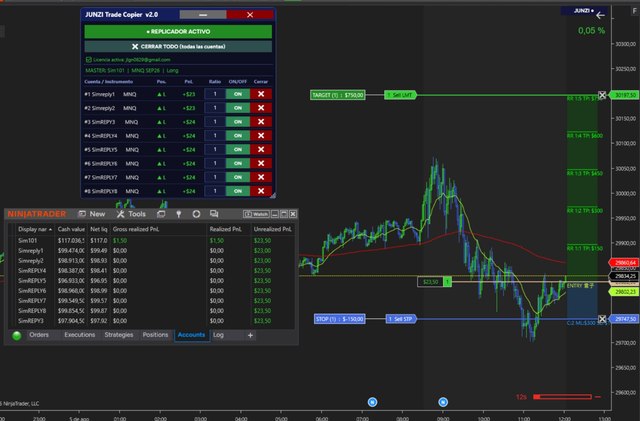Screen dimensions: 640x421
Task: Click the resize grip of JUNZI Trade Copier
Action: pos(273,196)
